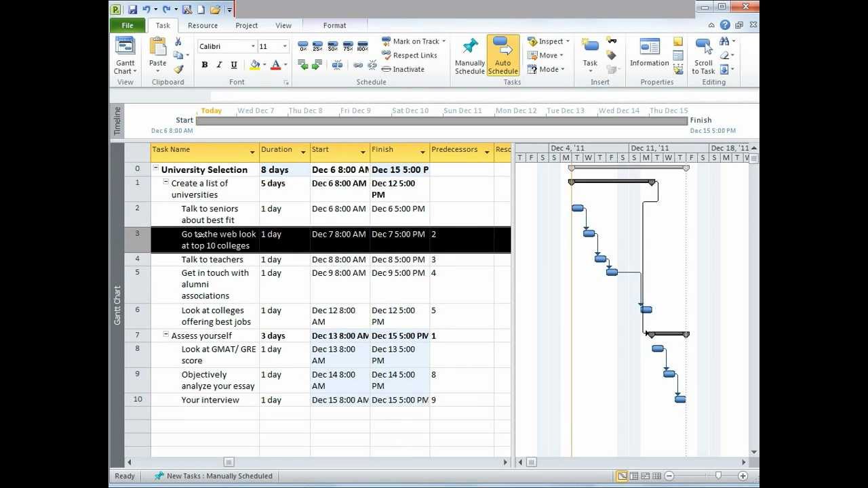Click the Indent Task green arrow
The width and height of the screenshot is (868, 488).
[317, 65]
